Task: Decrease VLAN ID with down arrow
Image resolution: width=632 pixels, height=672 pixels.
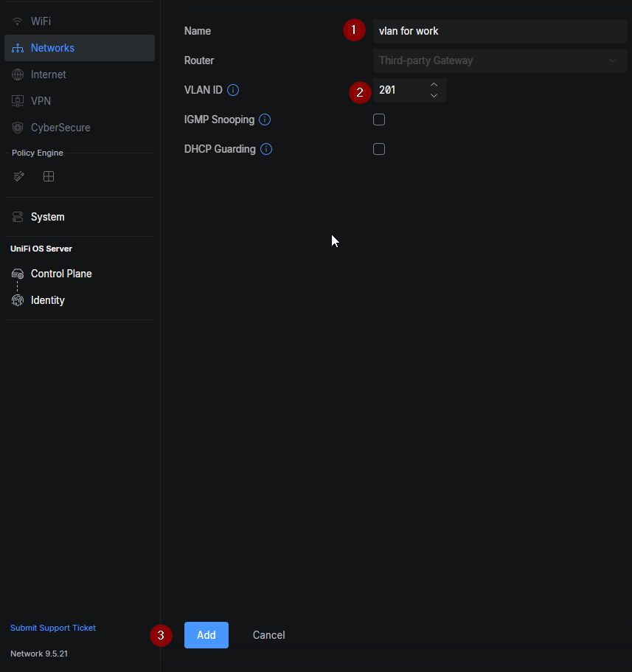Action: (x=434, y=96)
